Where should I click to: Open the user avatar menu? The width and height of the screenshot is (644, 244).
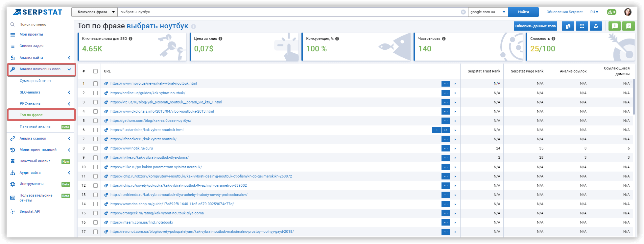[628, 12]
